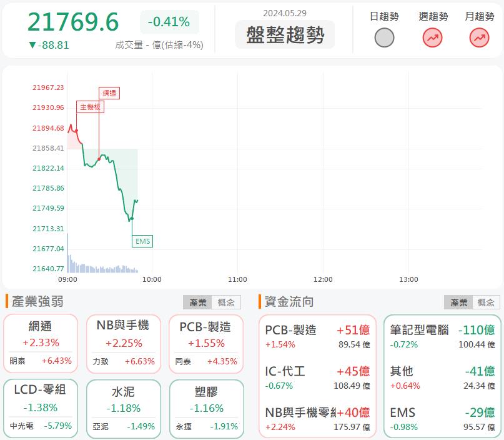Image resolution: width=504 pixels, height=440 pixels.
Task: Click the 89.54 億 turnover value
Action: 354,344
